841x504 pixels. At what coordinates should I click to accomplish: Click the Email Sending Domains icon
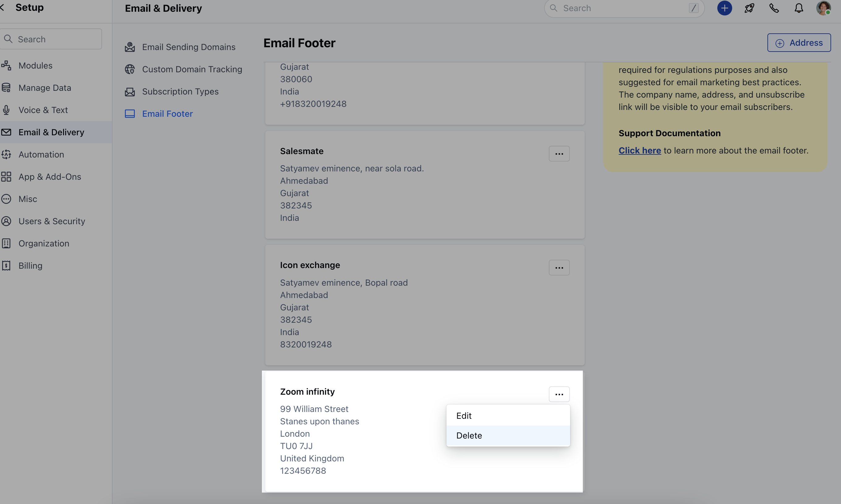130,47
